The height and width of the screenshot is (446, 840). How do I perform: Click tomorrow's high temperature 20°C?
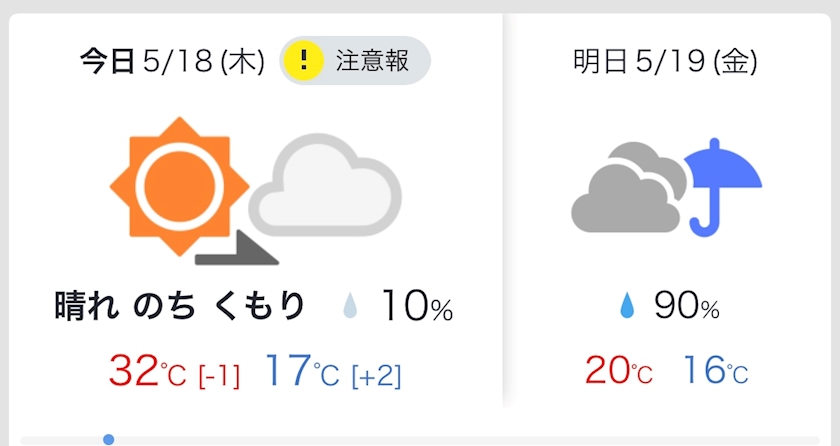point(618,371)
